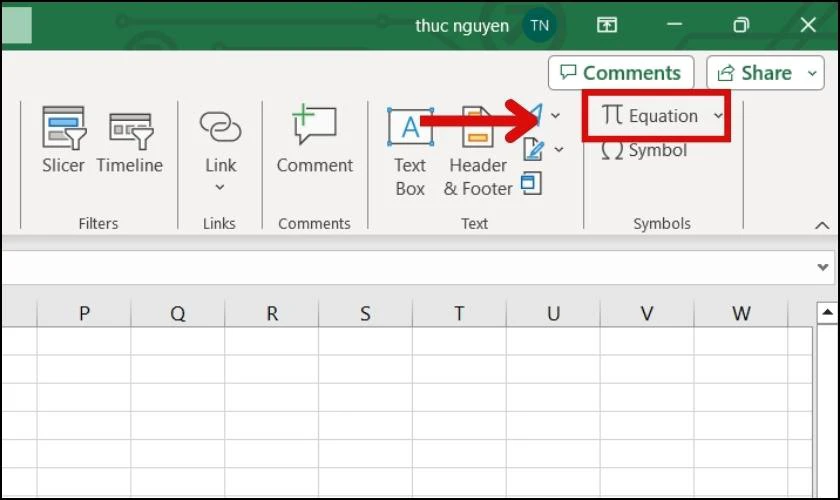This screenshot has width=840, height=500.
Task: Insert an Object via small icon
Action: [531, 183]
